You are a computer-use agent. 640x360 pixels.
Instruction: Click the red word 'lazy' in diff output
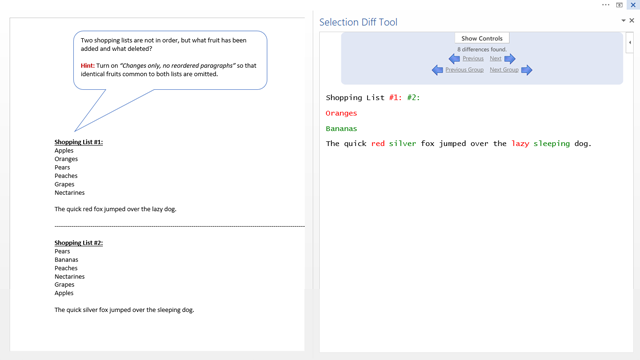click(x=520, y=144)
